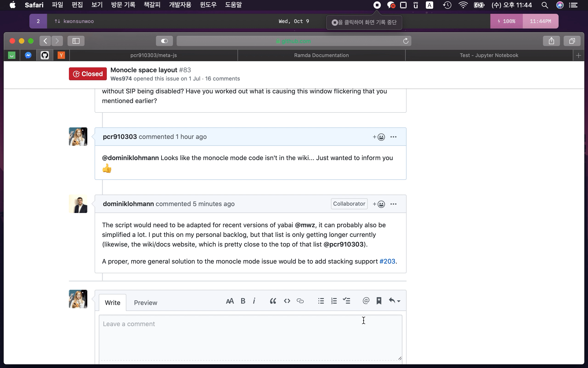
Task: Open Wes974 profile link
Action: 121,79
